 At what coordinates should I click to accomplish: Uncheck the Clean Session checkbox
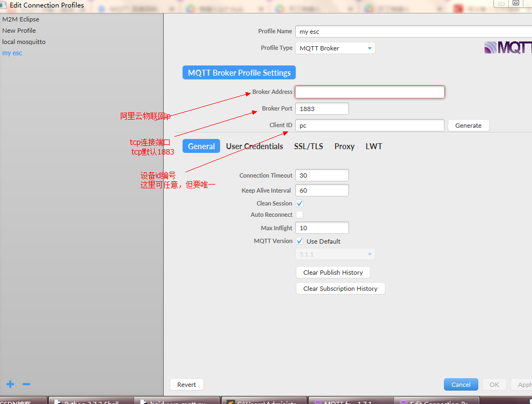point(300,203)
